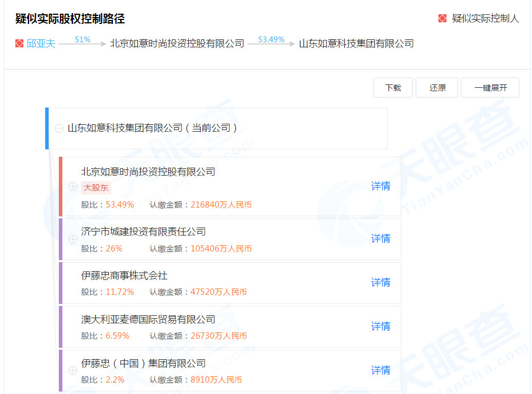532x394 pixels.
Task: Select the 济宁市城建投资有限责任公司 card title
Action: [x=143, y=231]
